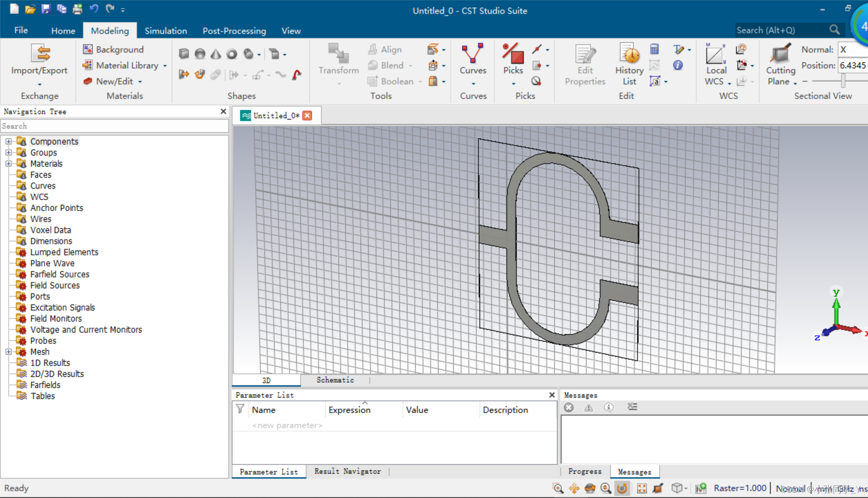This screenshot has width=868, height=498.
Task: Expand the Components tree node
Action: [8, 141]
